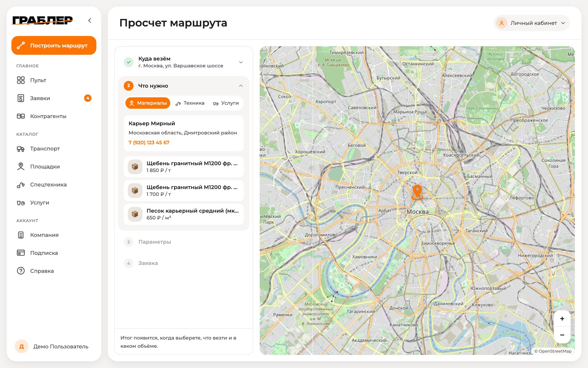Call the phone number 7 (920) 123 45 67
Viewport: 588px width, 368px height.
149,143
